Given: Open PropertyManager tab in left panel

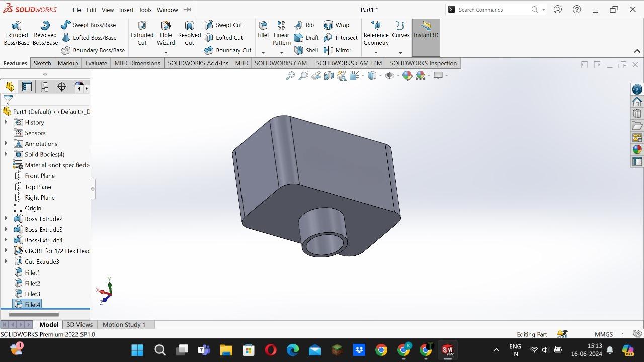Looking at the screenshot, I should [27, 87].
